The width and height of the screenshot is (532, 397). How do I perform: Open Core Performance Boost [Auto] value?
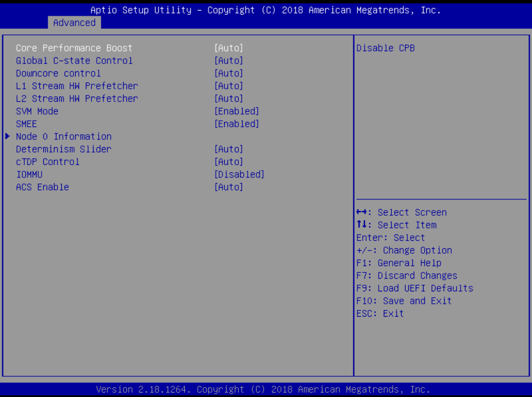[x=229, y=48]
